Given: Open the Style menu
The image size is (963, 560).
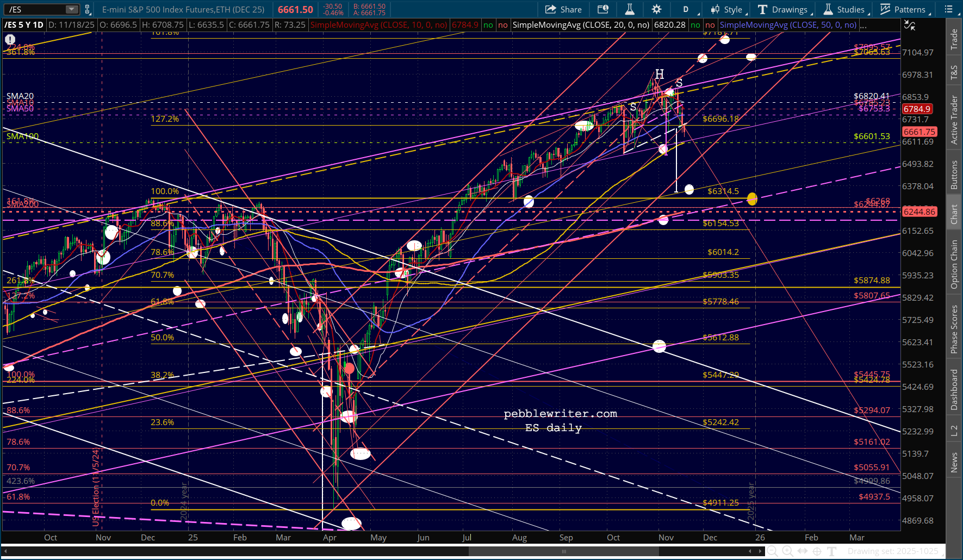Looking at the screenshot, I should tap(728, 9).
